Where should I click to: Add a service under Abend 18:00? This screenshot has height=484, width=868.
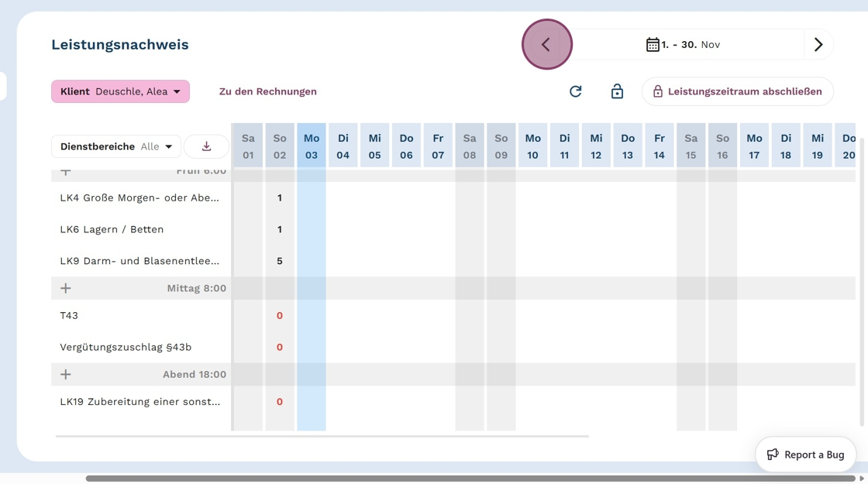[x=65, y=375]
